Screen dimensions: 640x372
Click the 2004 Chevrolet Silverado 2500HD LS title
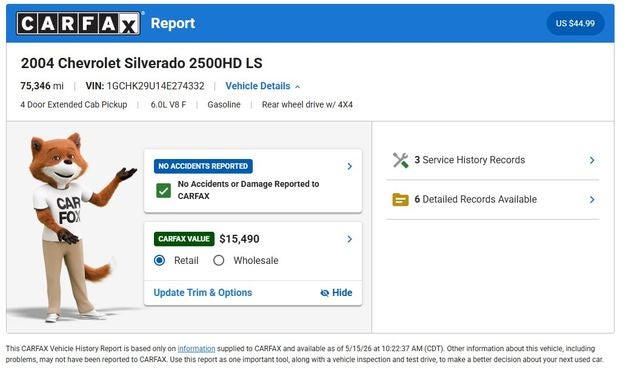point(142,63)
